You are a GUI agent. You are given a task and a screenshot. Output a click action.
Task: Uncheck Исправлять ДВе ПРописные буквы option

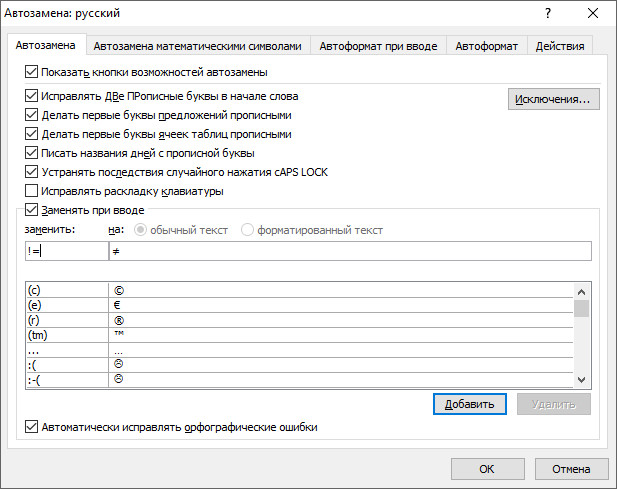pyautogui.click(x=31, y=96)
